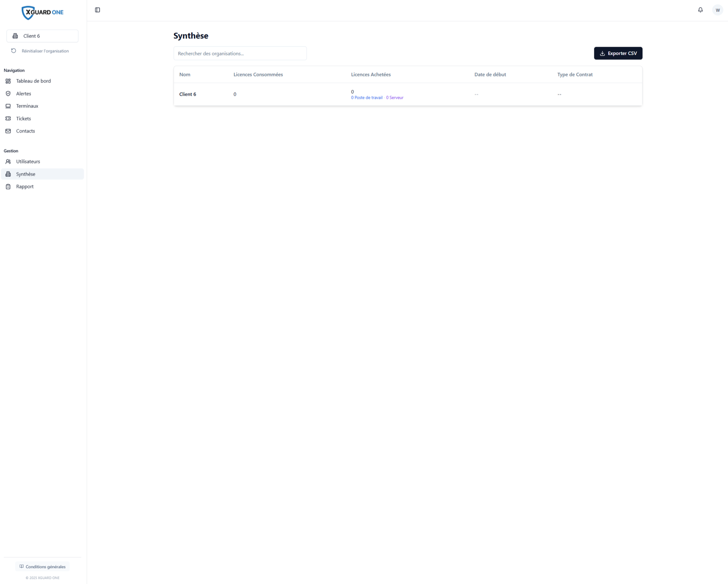Screen dimensions: 728x584
Task: Click the download icon in Exporter CSV
Action: pos(602,54)
